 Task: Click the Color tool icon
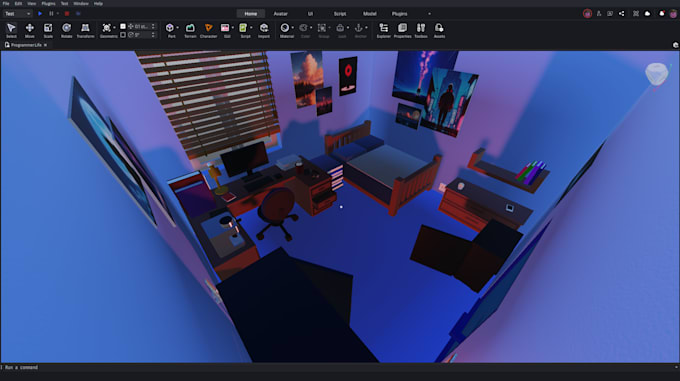tap(304, 28)
